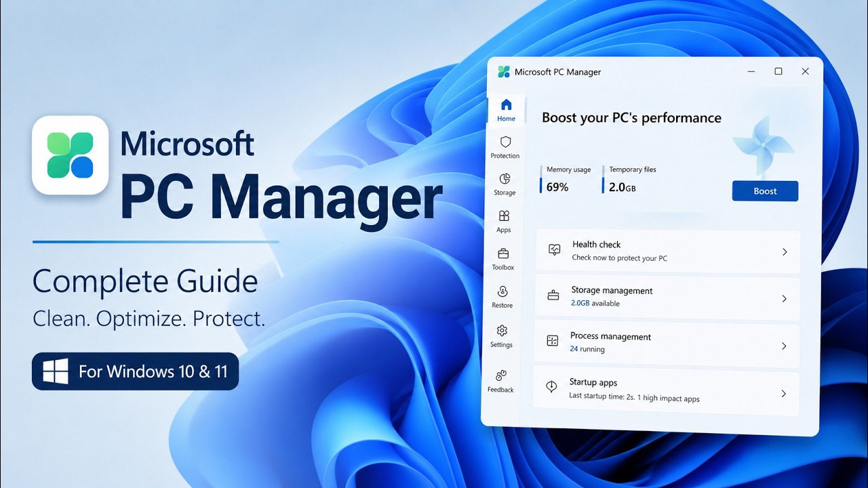Click the Startup apps power icon

(x=551, y=386)
